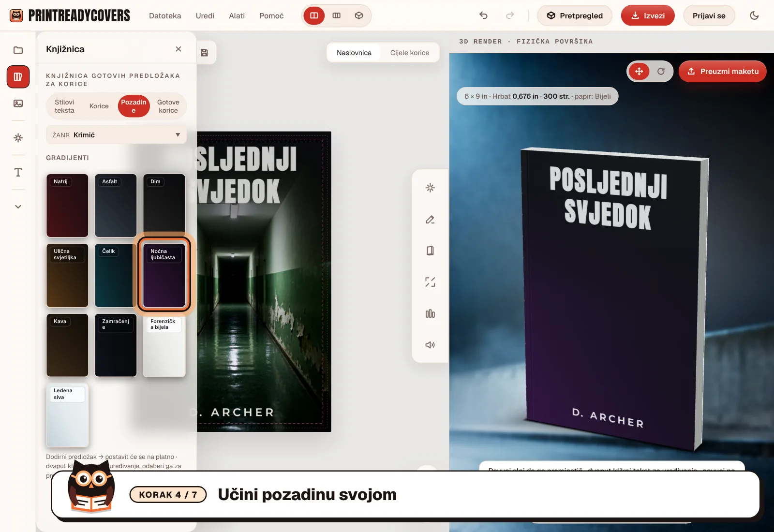Open the Alati menu

point(237,16)
